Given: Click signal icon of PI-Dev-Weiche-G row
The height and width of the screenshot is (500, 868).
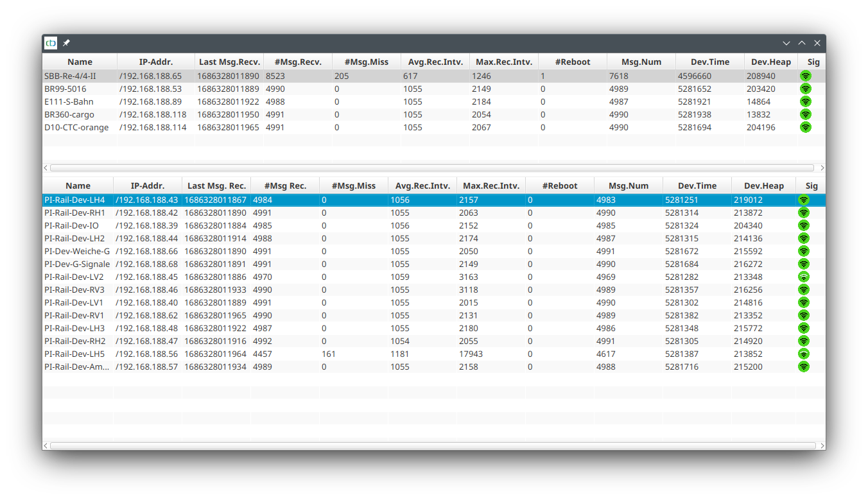Looking at the screenshot, I should (x=803, y=251).
